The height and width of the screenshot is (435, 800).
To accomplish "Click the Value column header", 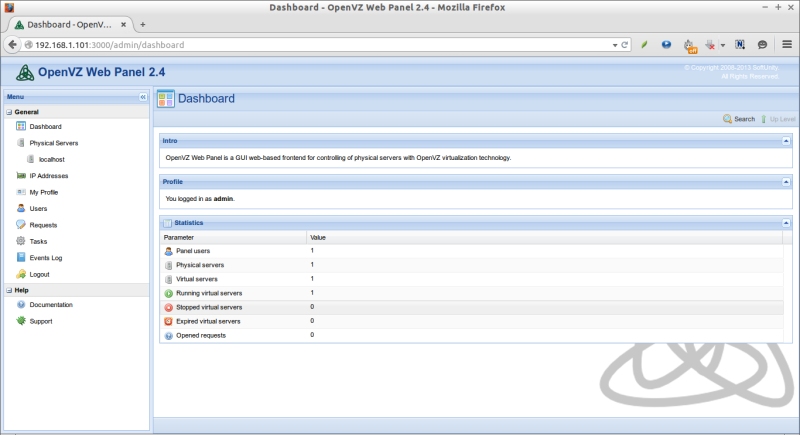I will tap(544, 238).
